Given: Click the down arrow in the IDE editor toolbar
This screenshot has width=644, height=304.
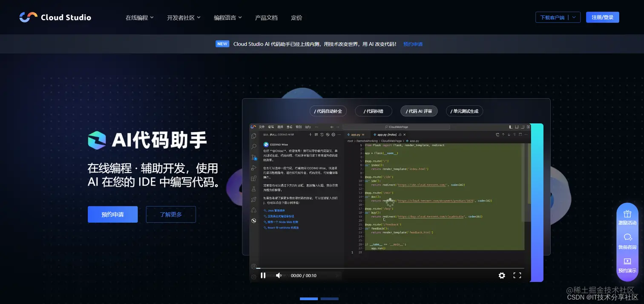Looking at the screenshot, I should (509, 135).
